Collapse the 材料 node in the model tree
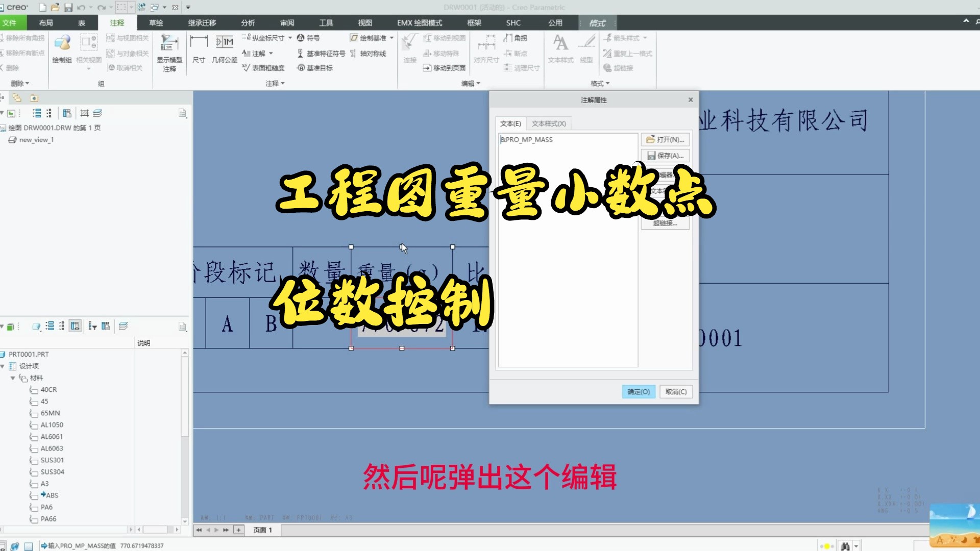980x551 pixels. pos(13,378)
